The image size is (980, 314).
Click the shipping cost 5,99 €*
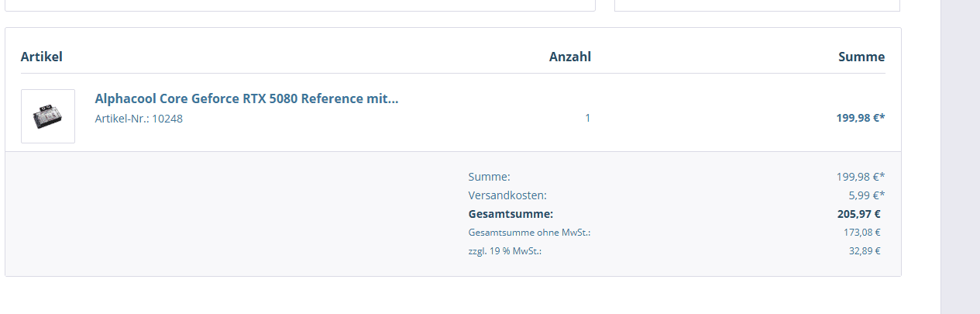point(866,195)
